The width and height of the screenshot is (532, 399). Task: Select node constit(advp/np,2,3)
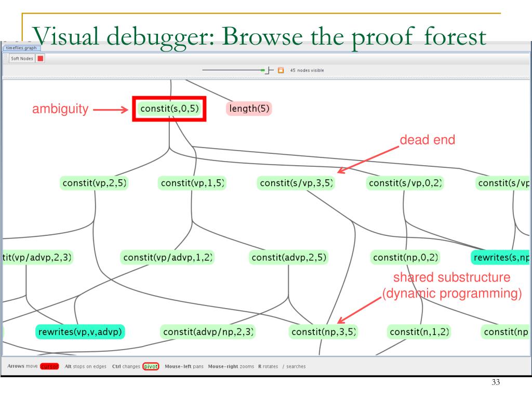point(208,332)
